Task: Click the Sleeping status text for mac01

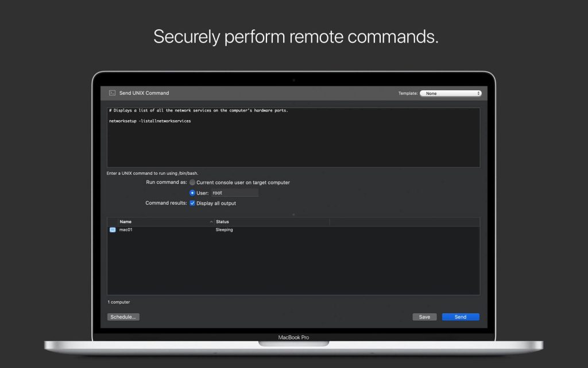Action: pyautogui.click(x=224, y=229)
